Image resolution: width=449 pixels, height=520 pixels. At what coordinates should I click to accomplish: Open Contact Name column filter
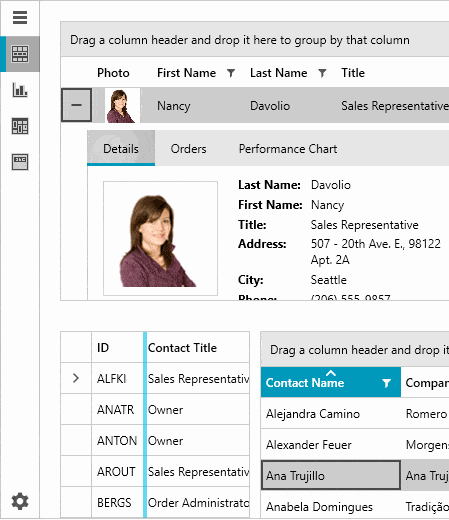pyautogui.click(x=386, y=383)
